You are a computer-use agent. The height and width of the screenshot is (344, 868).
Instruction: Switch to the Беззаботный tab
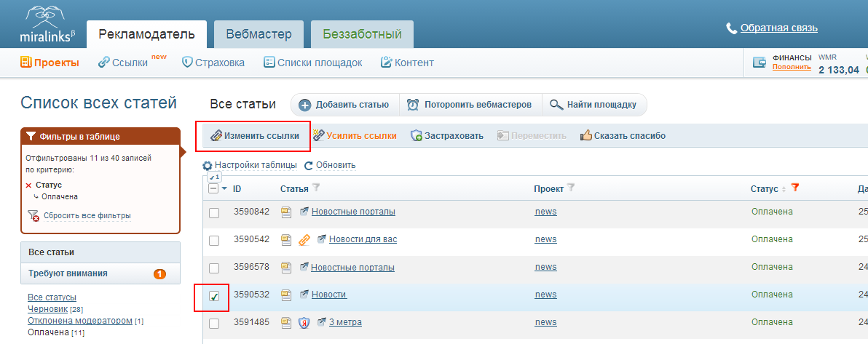coord(362,34)
